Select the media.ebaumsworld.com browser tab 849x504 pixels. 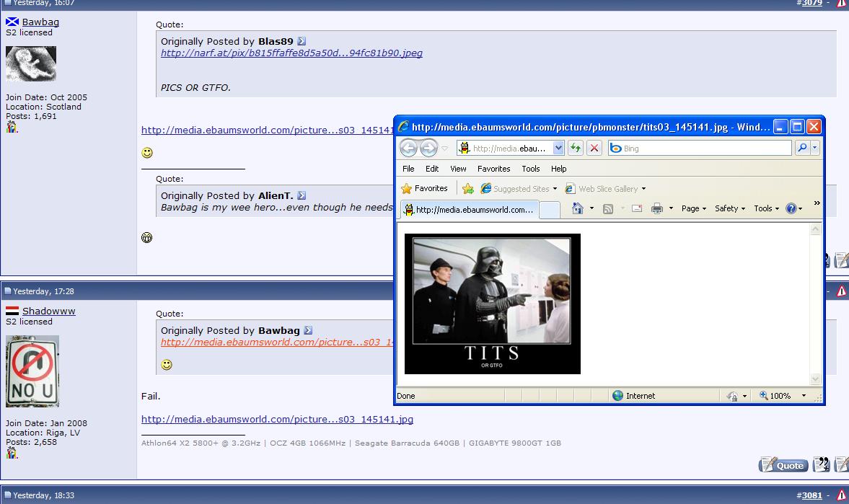click(470, 210)
